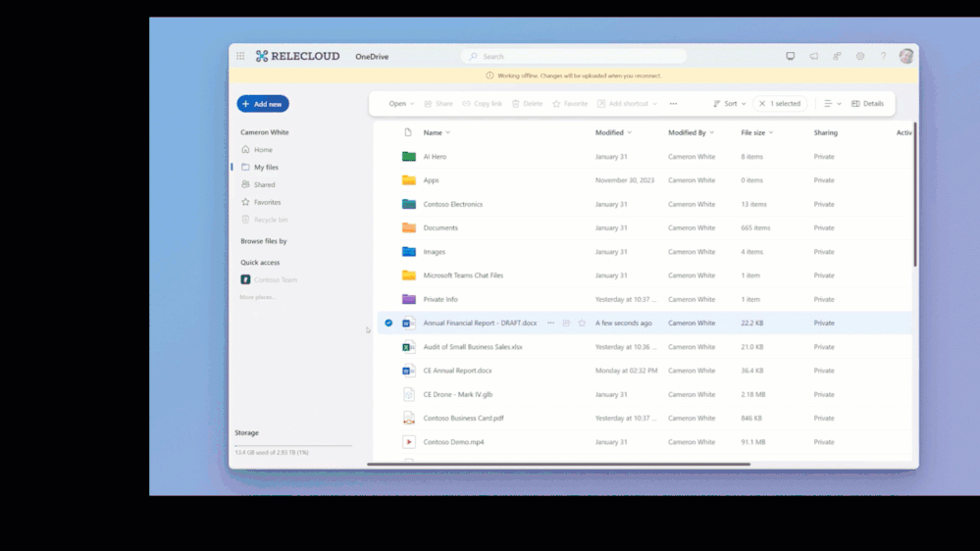This screenshot has width=980, height=551.
Task: Open the Contoso Electronics folder icon
Action: (x=409, y=204)
